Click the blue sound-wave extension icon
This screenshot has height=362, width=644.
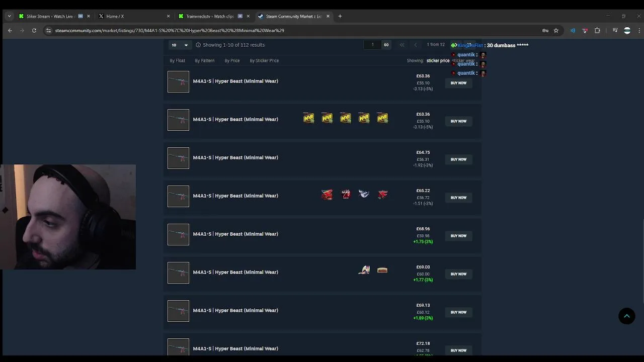573,30
